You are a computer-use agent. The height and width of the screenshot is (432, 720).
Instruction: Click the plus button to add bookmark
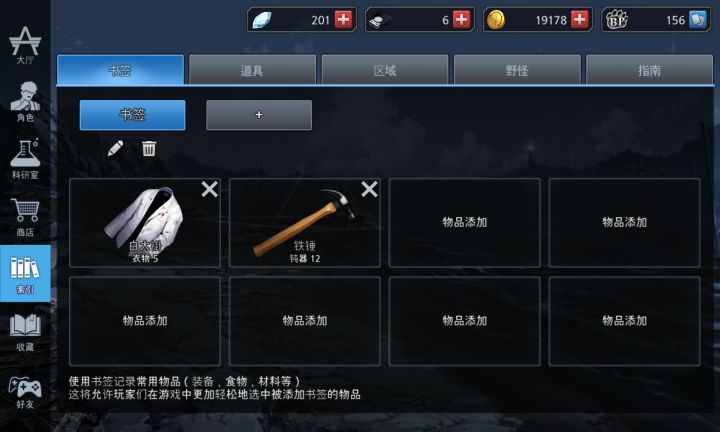tap(259, 115)
